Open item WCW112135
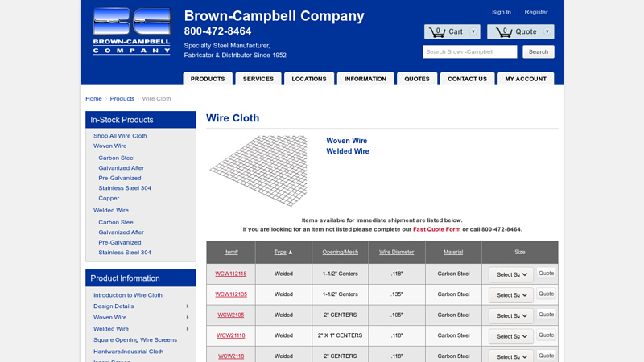The image size is (644, 362). [x=231, y=294]
